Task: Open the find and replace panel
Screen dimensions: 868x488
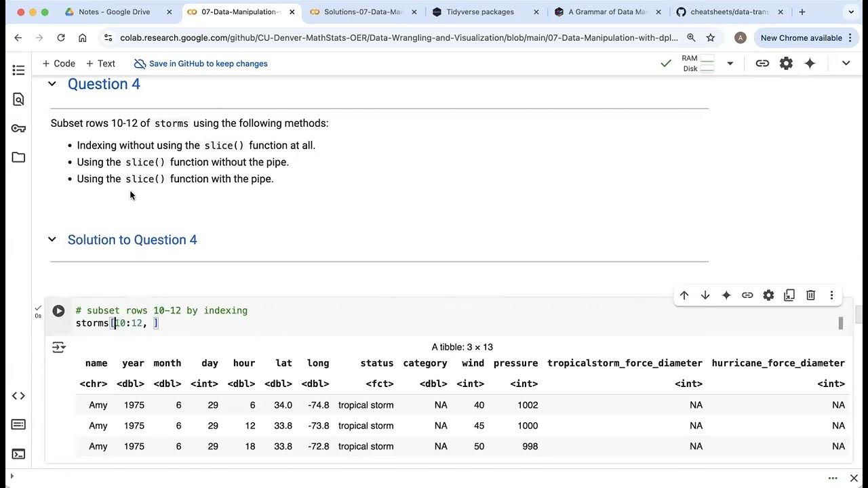Action: coord(18,100)
